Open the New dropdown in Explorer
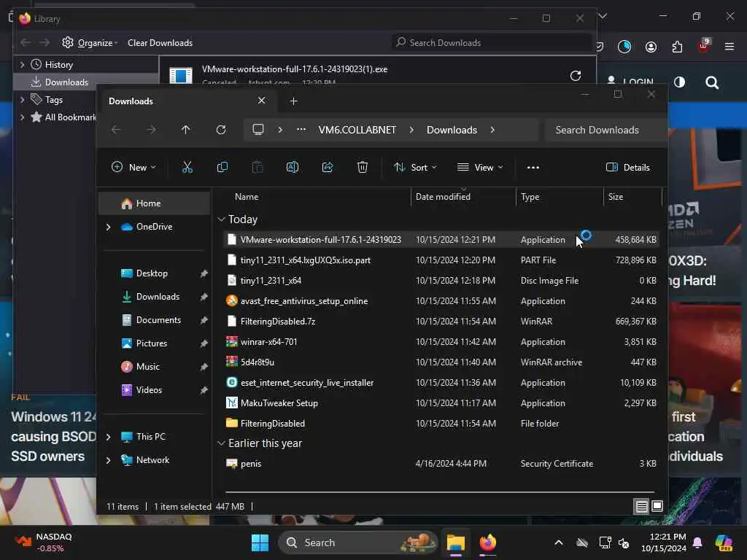The height and width of the screenshot is (560, 747). [x=133, y=167]
